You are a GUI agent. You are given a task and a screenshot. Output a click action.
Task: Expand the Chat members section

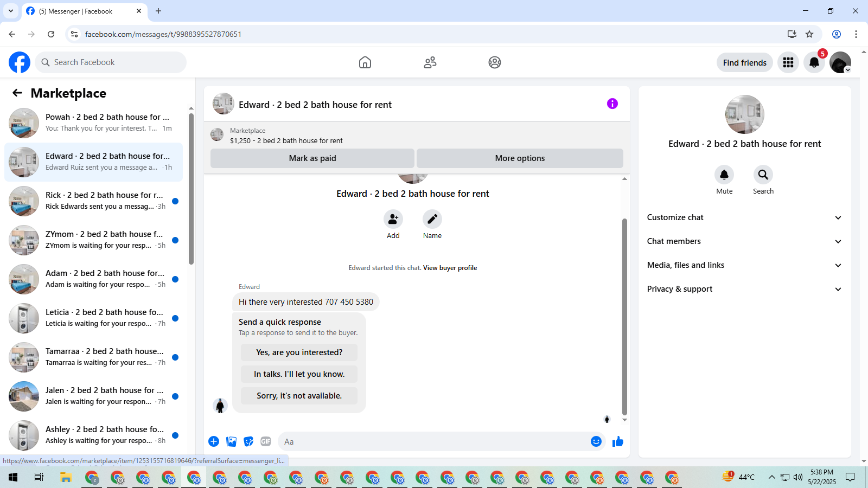point(745,241)
